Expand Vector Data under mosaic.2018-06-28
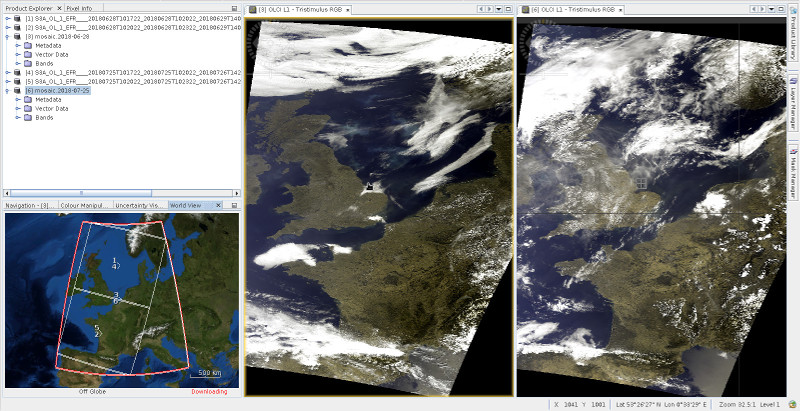This screenshot has width=800, height=411. coord(18,55)
